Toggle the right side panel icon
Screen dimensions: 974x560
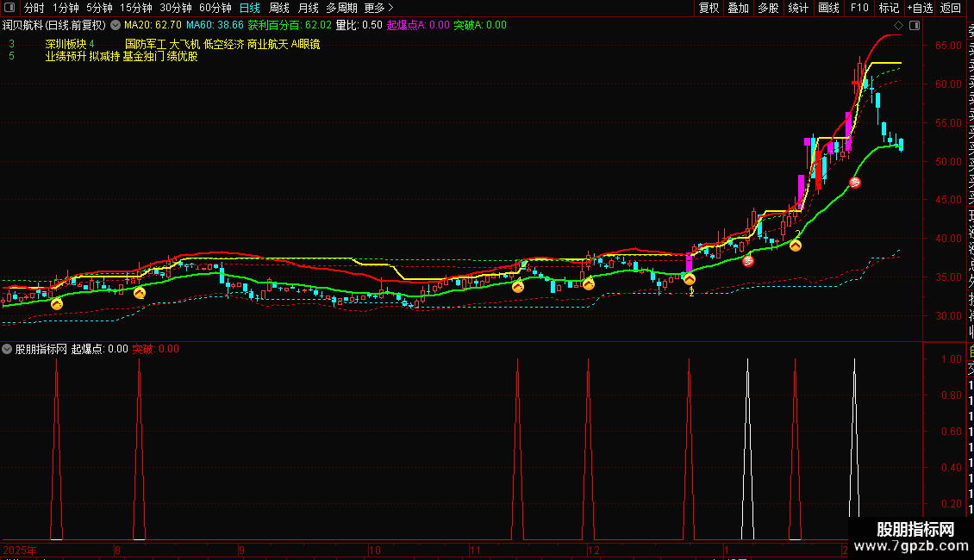pos(913,26)
